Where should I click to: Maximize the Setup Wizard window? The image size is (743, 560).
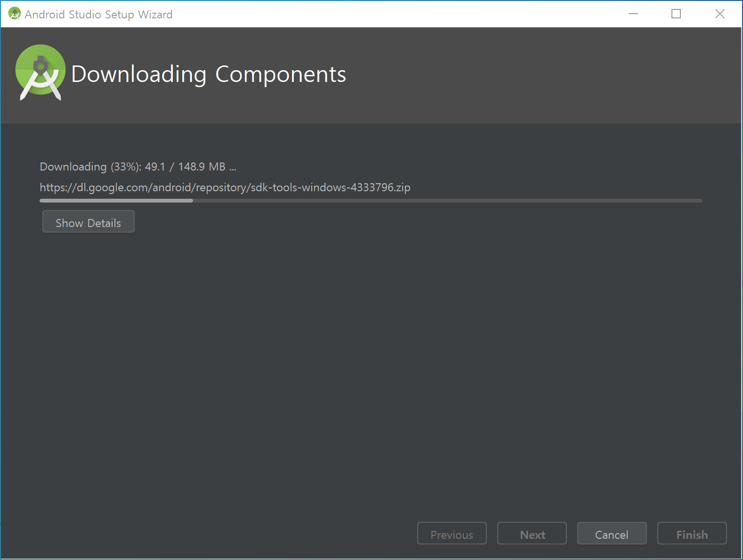coord(676,14)
